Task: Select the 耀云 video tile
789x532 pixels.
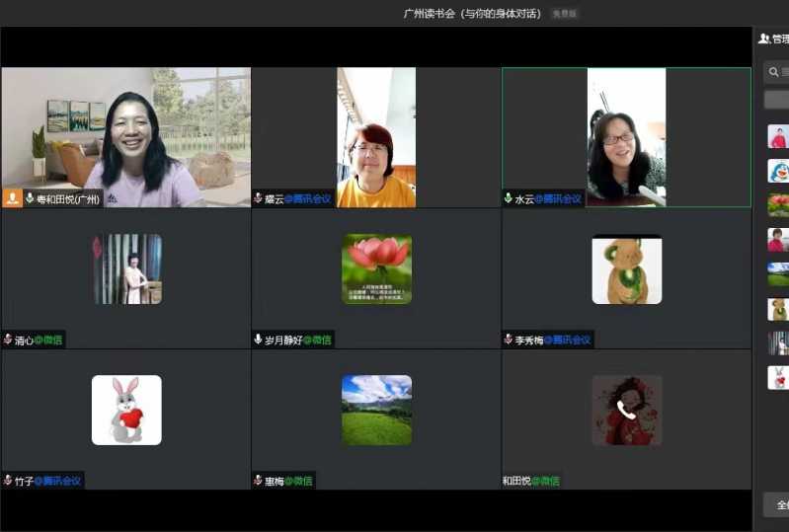Action: click(x=376, y=137)
